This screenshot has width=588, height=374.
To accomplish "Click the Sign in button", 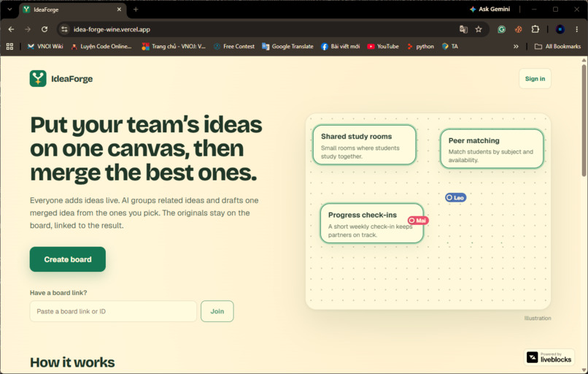I will point(535,78).
